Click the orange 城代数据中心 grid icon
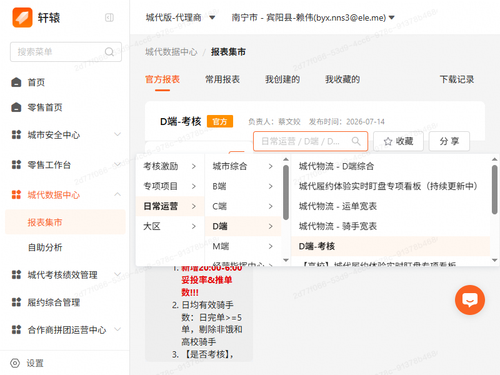Image resolution: width=500 pixels, height=375 pixels. tap(16, 195)
